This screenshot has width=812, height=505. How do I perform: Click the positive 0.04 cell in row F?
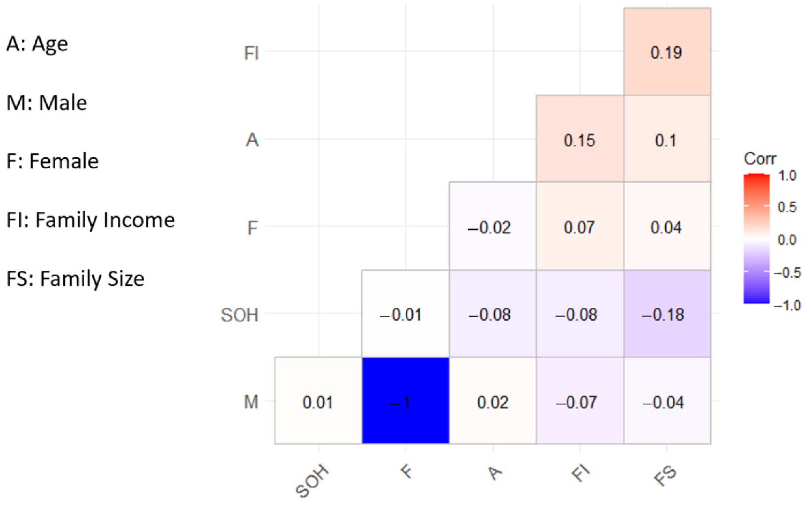click(667, 226)
